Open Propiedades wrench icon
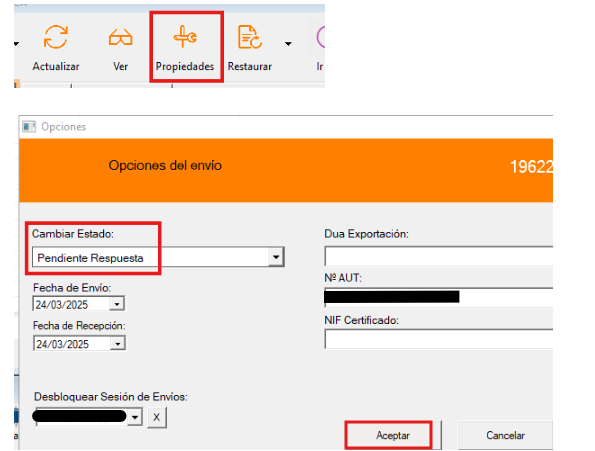Viewport: 595px width, 451px height. pyautogui.click(x=185, y=37)
